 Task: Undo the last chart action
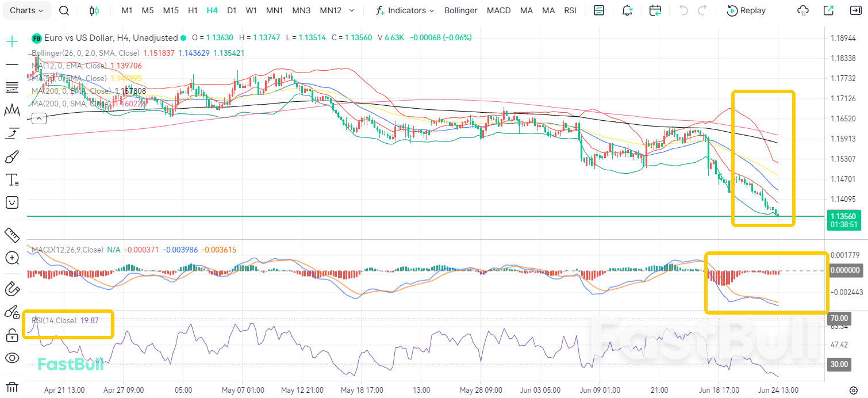683,10
